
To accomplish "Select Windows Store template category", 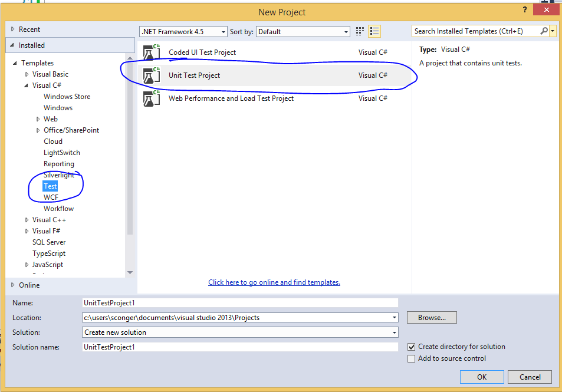I will 67,97.
